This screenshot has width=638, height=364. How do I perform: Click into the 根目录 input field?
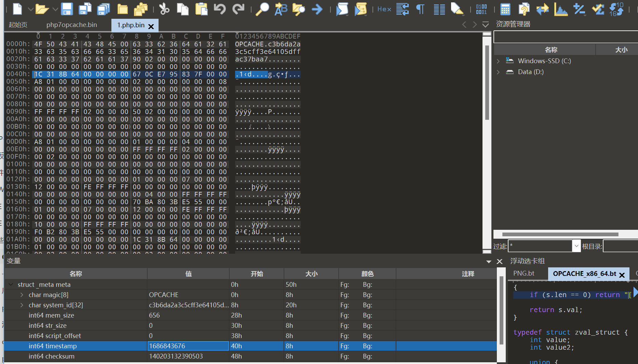click(x=621, y=246)
